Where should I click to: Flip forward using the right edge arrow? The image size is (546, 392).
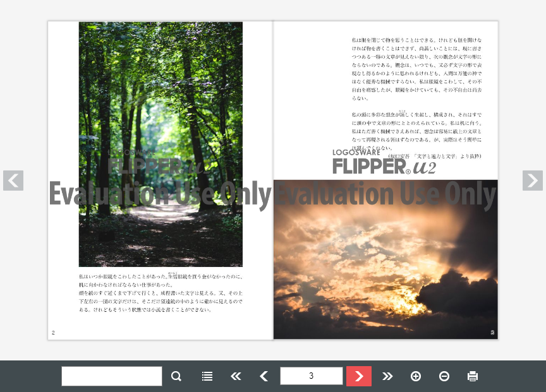[533, 181]
